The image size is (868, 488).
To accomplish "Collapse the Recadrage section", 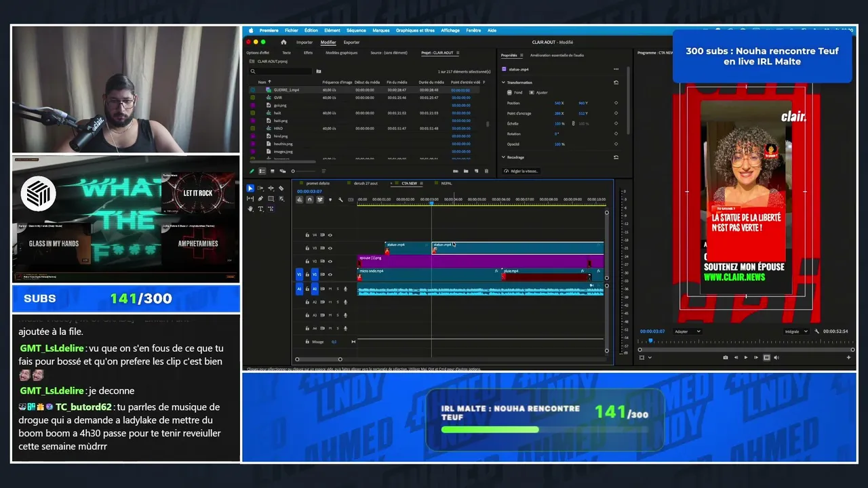I will coord(503,157).
